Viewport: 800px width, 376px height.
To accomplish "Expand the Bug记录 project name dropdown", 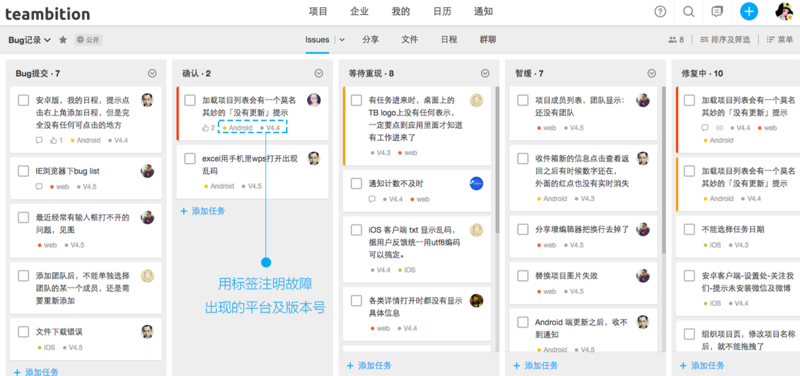I will pos(30,40).
